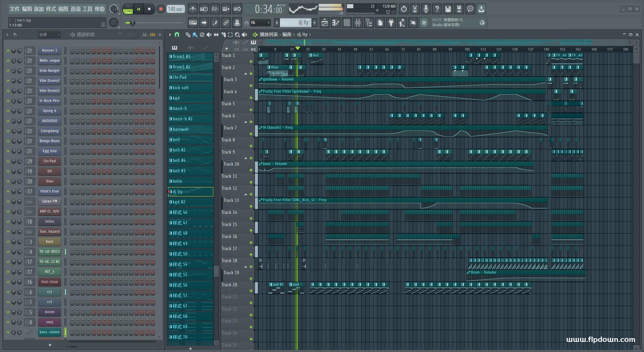Image resolution: width=644 pixels, height=352 pixels.
Task: Enable the wait for input icon
Action: (204, 9)
